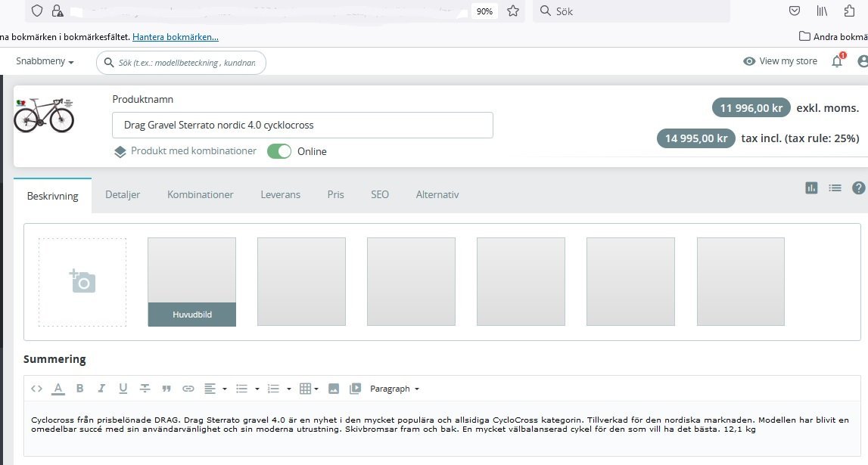Click the Produkt med kombinationer icon
Image resolution: width=868 pixels, height=465 pixels.
[120, 152]
